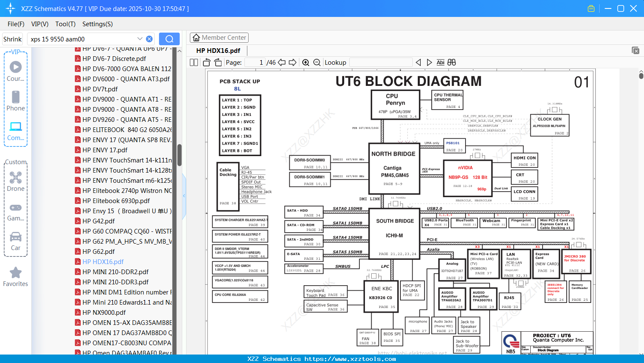
Task: Find previous lookup match triangle
Action: tap(418, 62)
